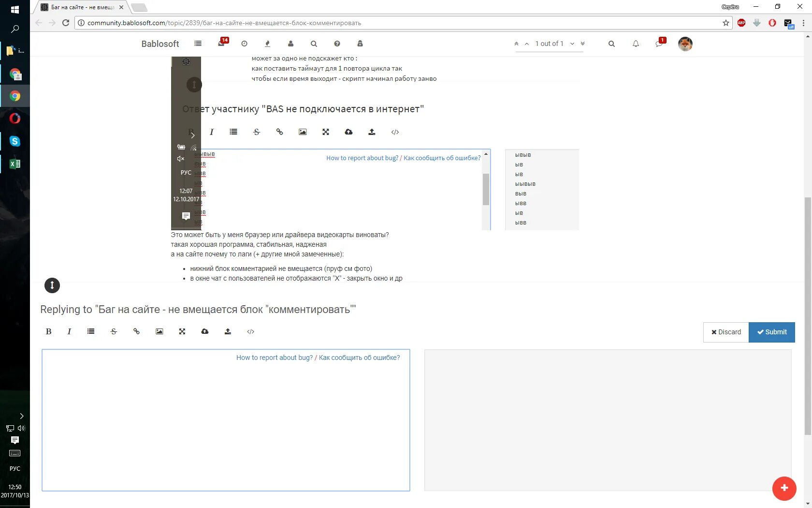Toggle italic in reply composer
The image size is (812, 508).
69,331
